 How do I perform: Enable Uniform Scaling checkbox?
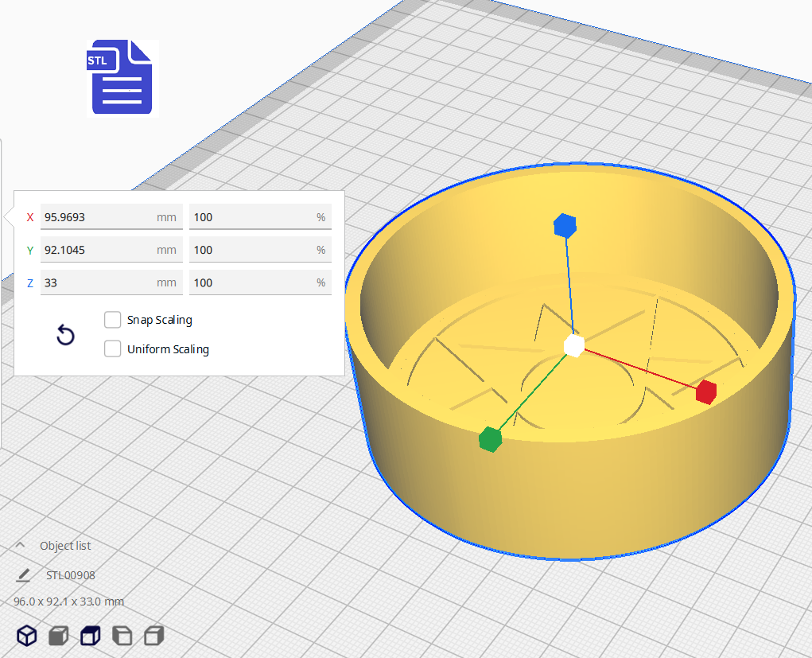(113, 349)
